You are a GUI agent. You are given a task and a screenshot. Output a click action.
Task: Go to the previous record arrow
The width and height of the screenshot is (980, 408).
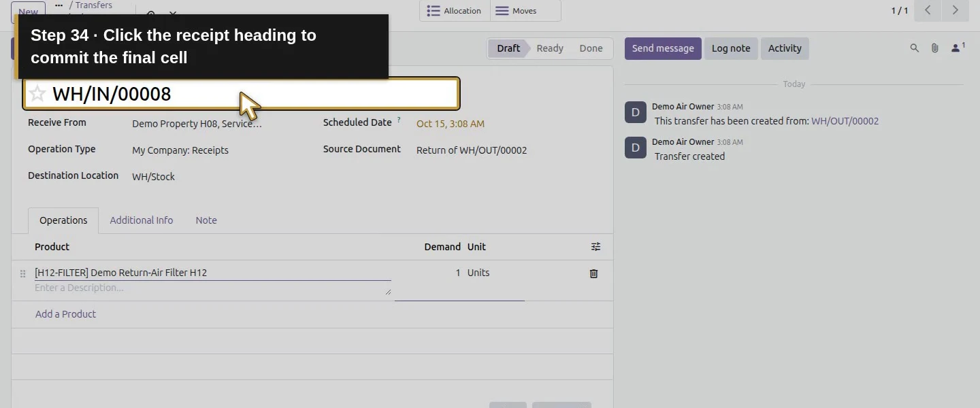928,10
